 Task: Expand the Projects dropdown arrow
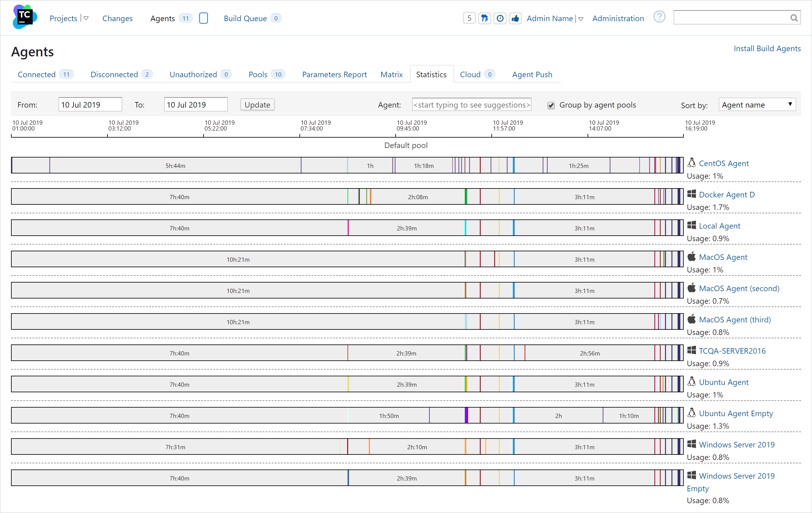pos(86,18)
